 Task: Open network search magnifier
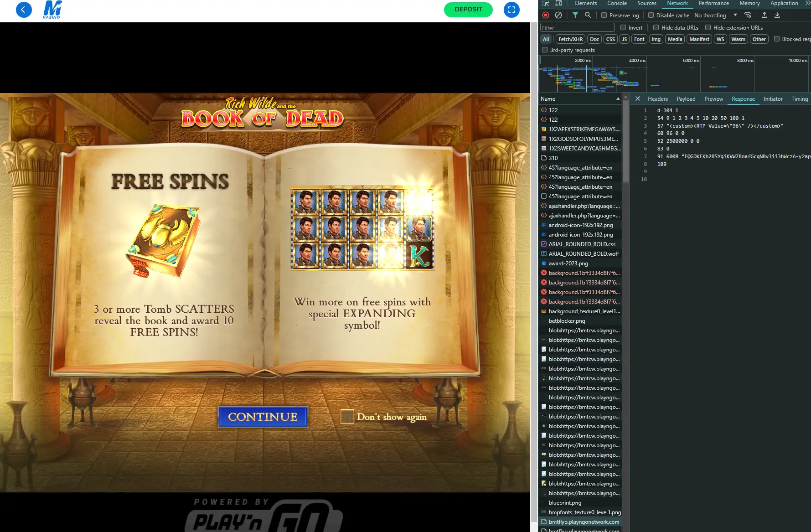588,15
